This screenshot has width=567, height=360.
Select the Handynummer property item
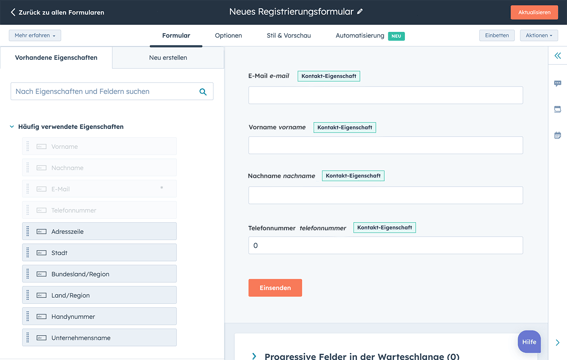(x=99, y=317)
